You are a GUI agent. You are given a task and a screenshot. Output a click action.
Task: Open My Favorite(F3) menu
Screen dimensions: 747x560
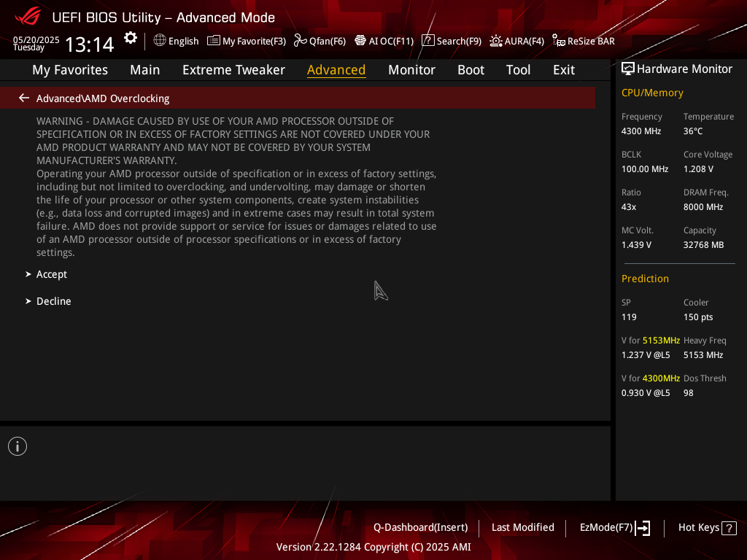tap(254, 41)
